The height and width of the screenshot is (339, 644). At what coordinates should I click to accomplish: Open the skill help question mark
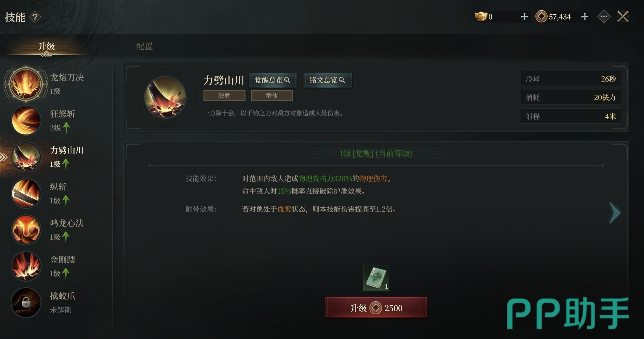pos(35,18)
